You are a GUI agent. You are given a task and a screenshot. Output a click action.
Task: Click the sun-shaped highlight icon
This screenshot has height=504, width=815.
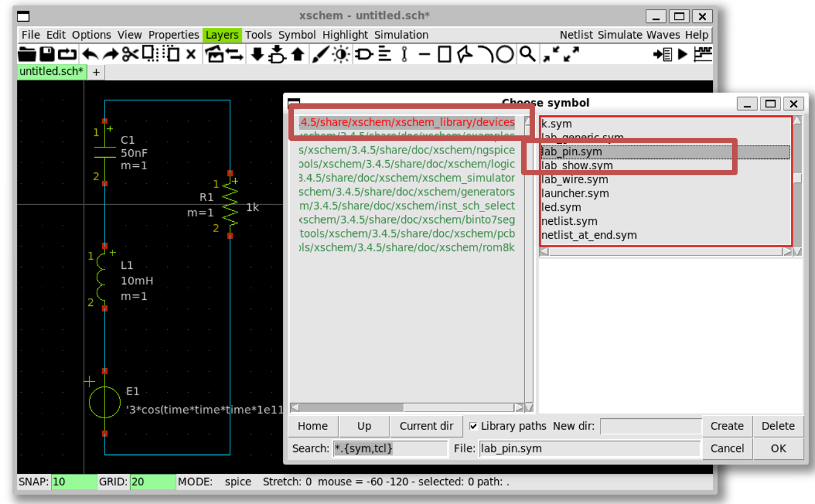[341, 54]
